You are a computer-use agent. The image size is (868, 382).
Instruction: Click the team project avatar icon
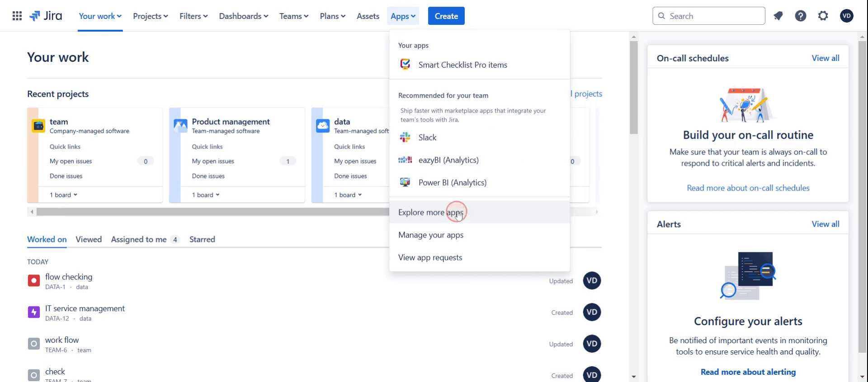38,126
